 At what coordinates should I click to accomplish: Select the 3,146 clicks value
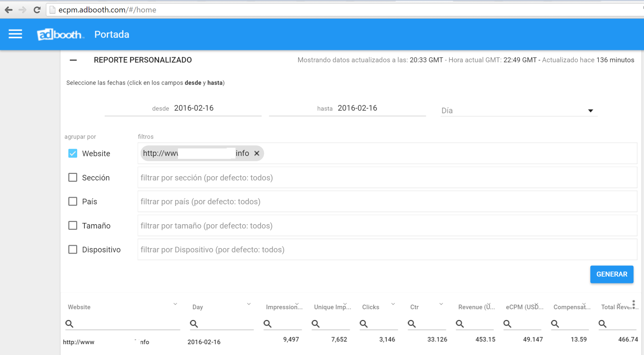(387, 339)
